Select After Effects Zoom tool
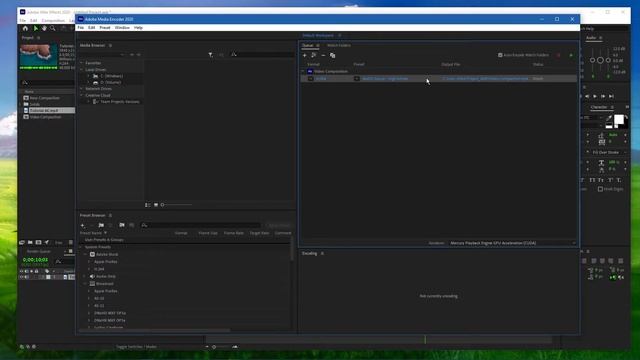Image resolution: width=640 pixels, height=360 pixels. pos(53,29)
